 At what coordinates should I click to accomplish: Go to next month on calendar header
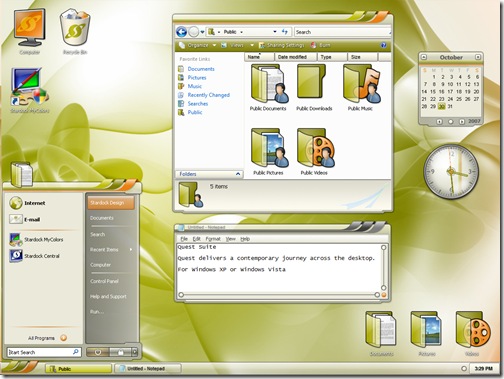coord(478,57)
